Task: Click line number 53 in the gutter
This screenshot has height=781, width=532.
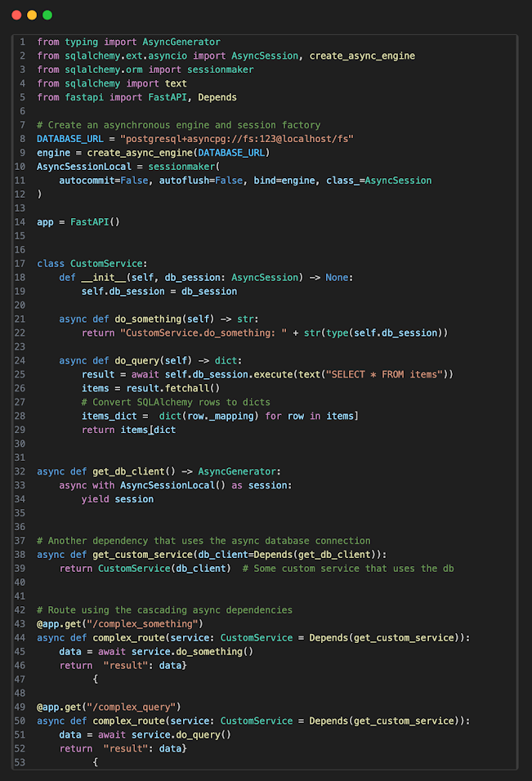Action: pos(21,762)
